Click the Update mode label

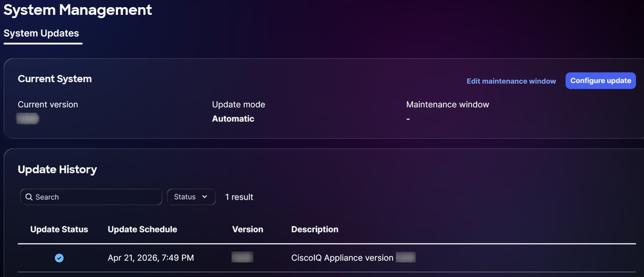(239, 105)
